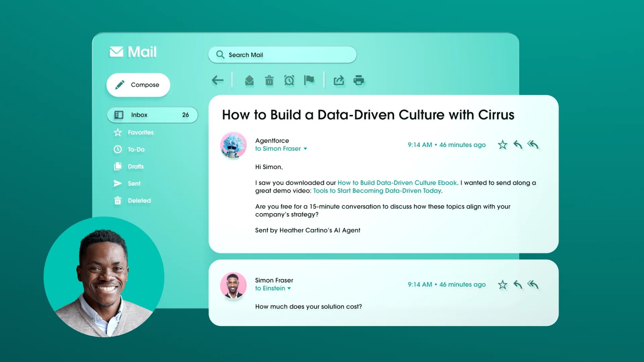Go to the Drafts folder
The height and width of the screenshot is (362, 644).
136,167
